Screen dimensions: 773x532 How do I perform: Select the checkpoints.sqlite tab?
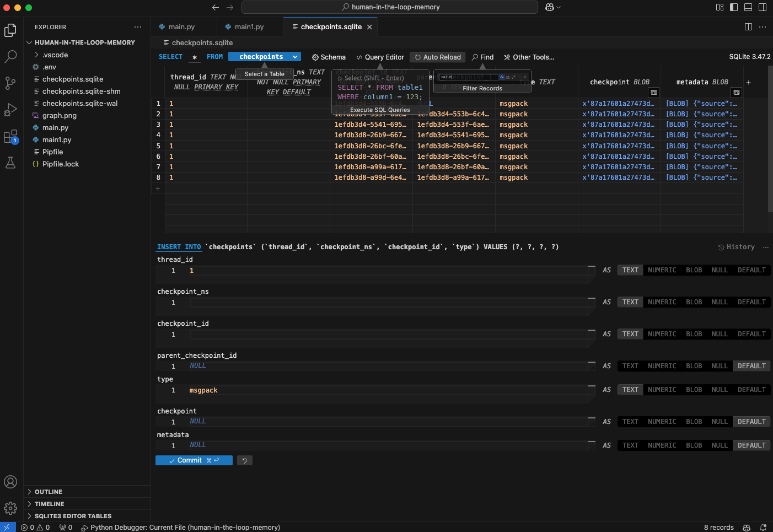[331, 27]
